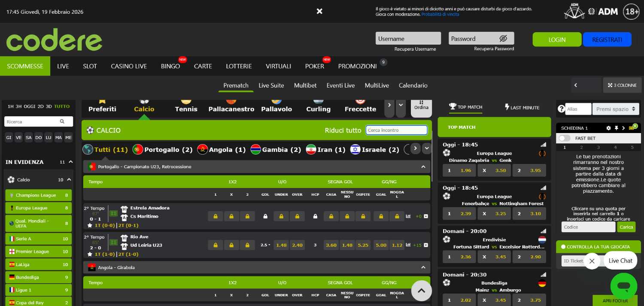
Task: Pin the Schedina panel with the pin icon
Action: point(617,128)
